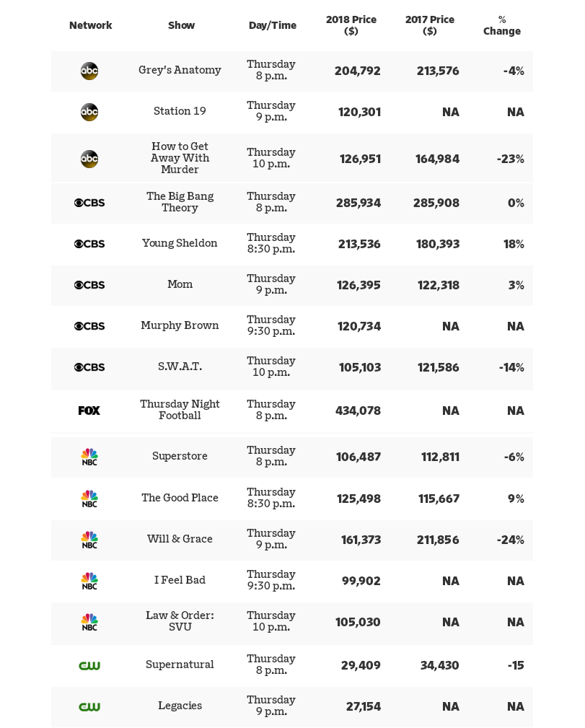
Task: Click the FOX logo for Thursday Night Football
Action: tap(89, 411)
